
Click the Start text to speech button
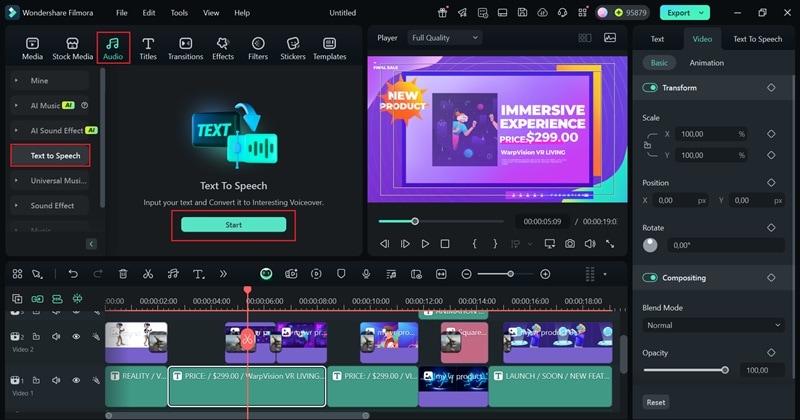(234, 225)
